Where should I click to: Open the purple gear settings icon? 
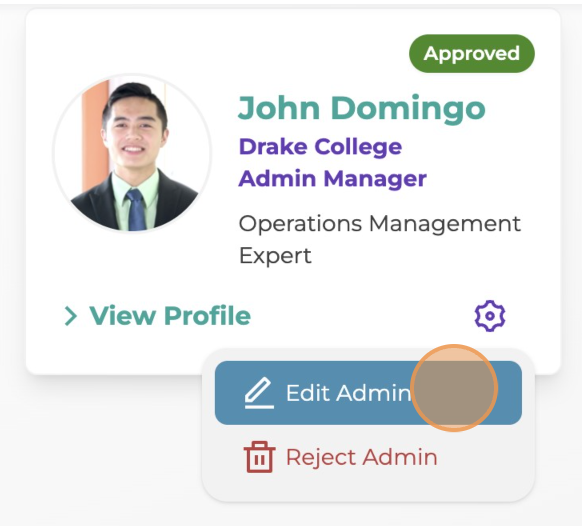[490, 316]
